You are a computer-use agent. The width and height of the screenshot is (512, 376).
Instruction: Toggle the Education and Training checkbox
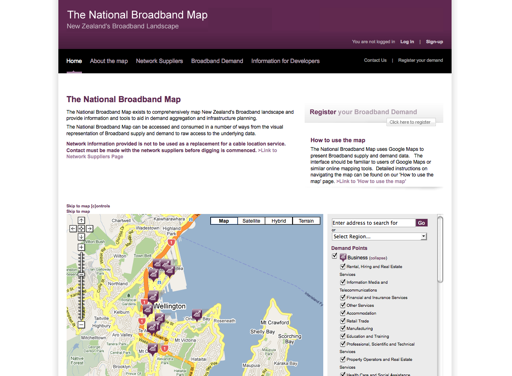[x=343, y=336]
